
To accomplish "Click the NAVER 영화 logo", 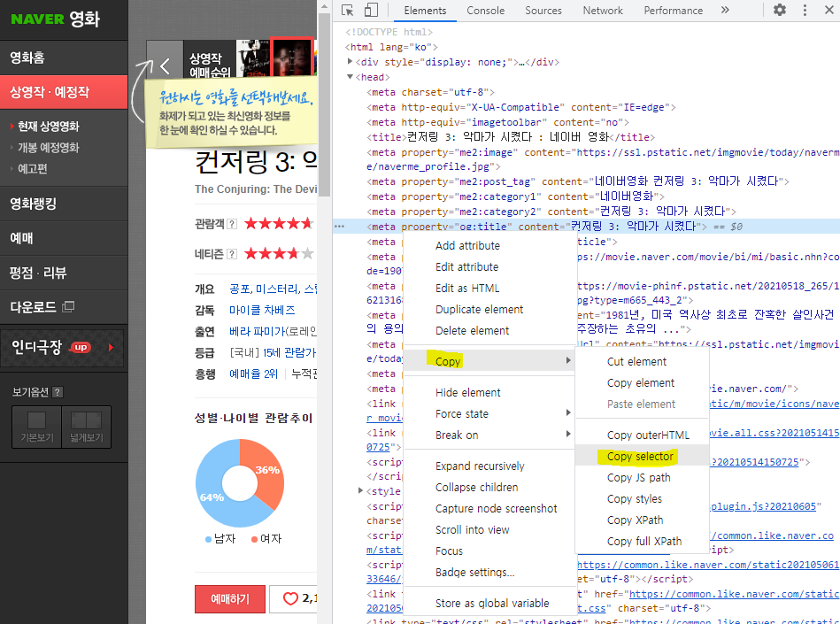I will (55, 19).
